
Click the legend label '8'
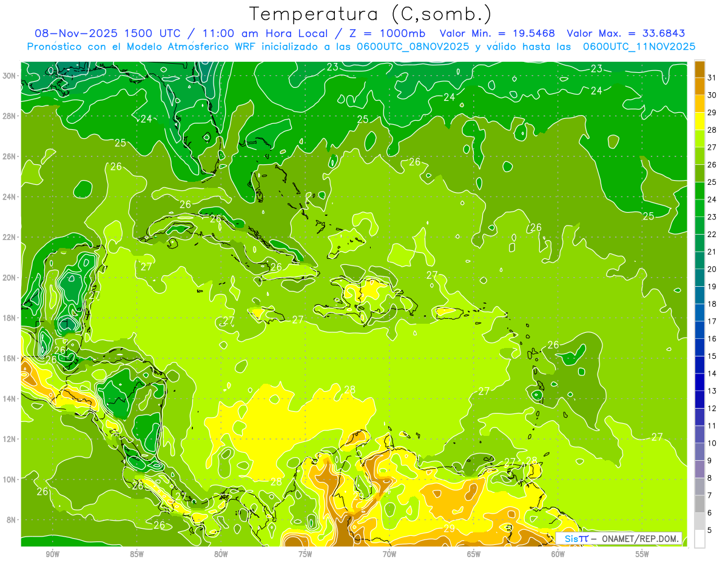coord(710,478)
